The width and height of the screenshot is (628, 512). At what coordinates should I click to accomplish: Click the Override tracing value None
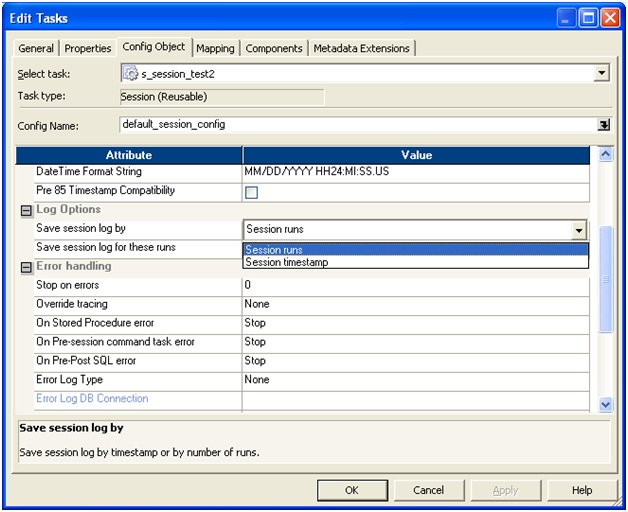(x=416, y=304)
